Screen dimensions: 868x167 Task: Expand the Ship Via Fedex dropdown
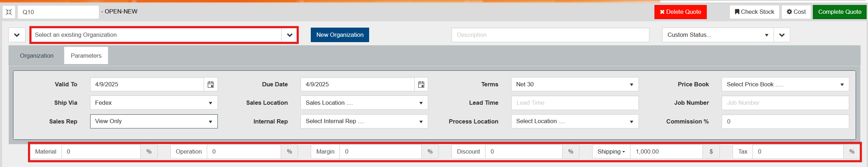click(154, 103)
